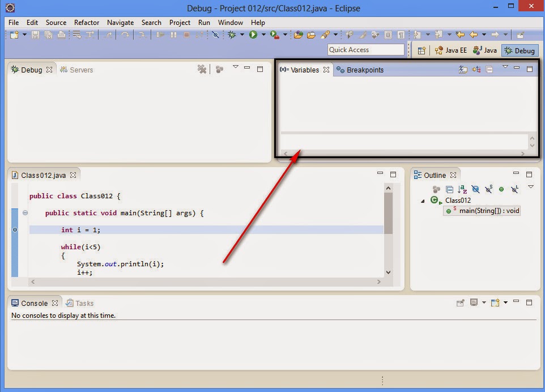Collapse the Class012 node in the Outline

coord(421,200)
